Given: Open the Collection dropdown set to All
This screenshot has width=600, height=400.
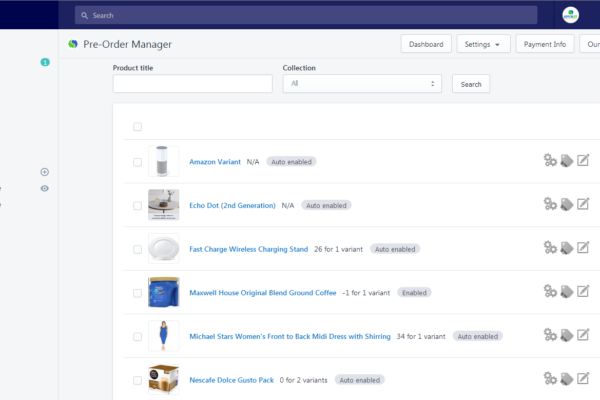Looking at the screenshot, I should tap(362, 83).
